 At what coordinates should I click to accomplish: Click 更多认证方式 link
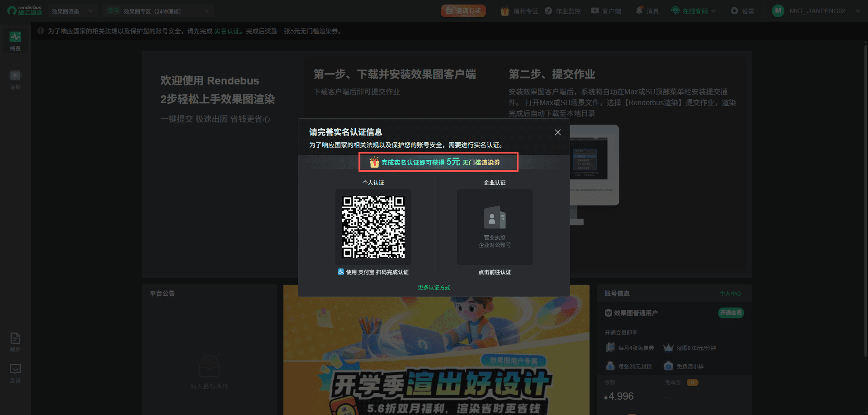(434, 288)
